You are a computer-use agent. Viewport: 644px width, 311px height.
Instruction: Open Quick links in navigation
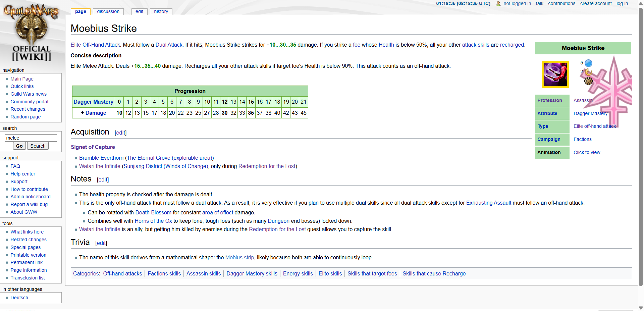tap(22, 86)
